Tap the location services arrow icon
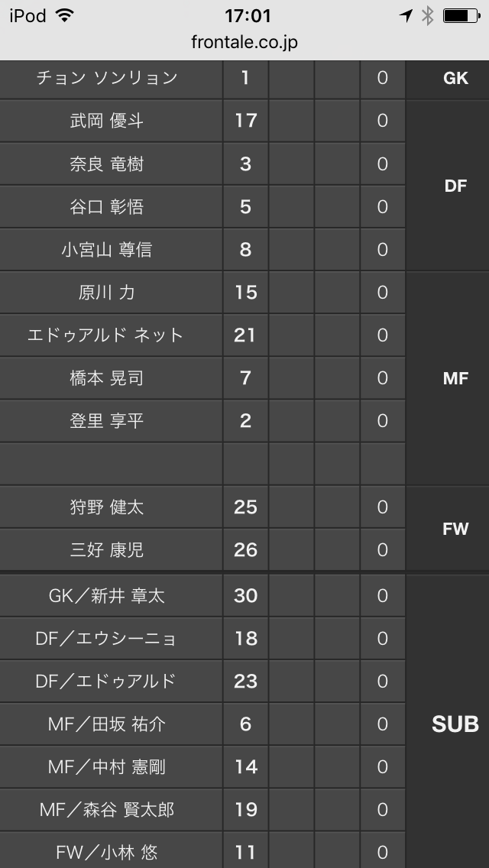This screenshot has width=489, height=868. pyautogui.click(x=406, y=15)
